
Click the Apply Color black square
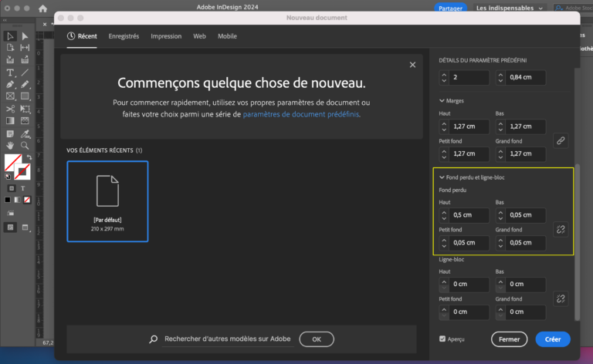(8, 200)
